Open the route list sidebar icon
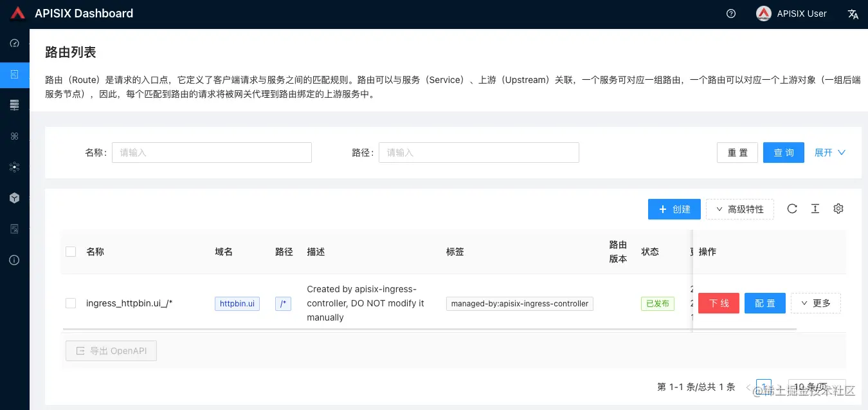The image size is (868, 410). 15,75
